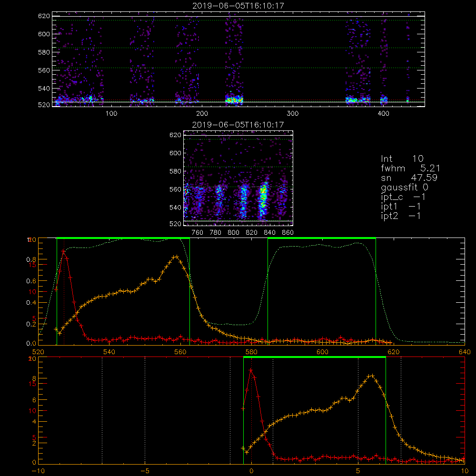
Task: Click the '0.6' y-axis label of profile plot
Action: (x=31, y=281)
